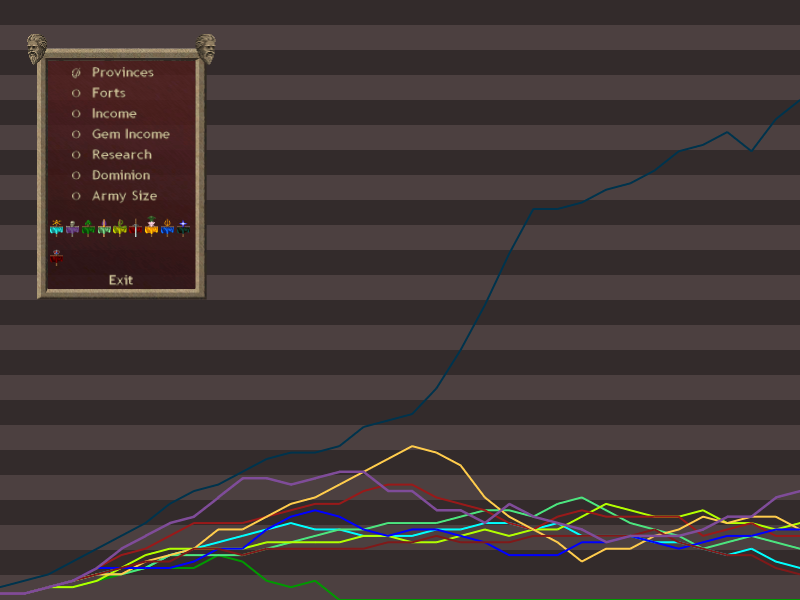This screenshot has width=800, height=600.
Task: Show the Gem Income graph
Action: pyautogui.click(x=120, y=134)
